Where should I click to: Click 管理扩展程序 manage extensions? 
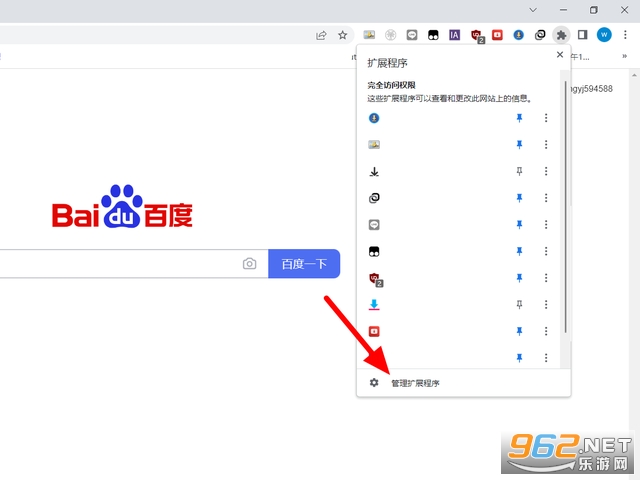click(415, 383)
